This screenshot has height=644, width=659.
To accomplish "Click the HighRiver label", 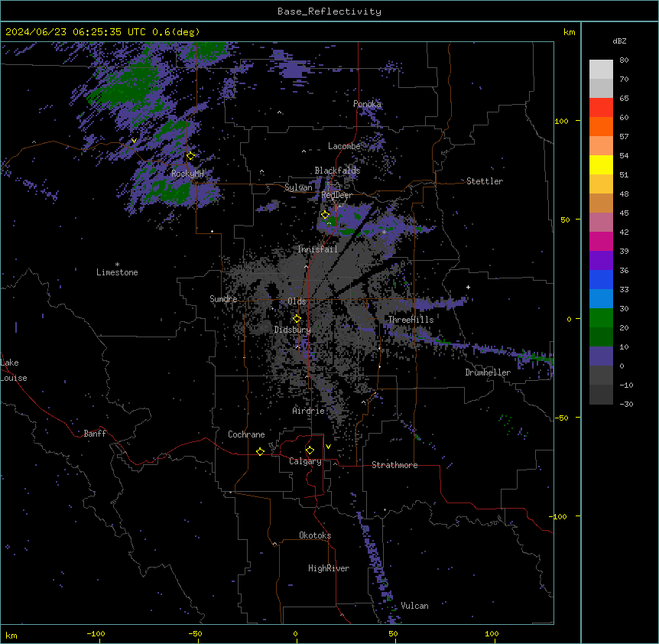I will [329, 568].
